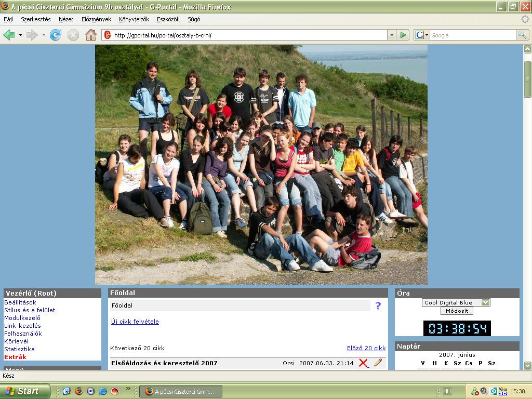Click the green Go arrow beside address bar
Viewport: 532px width, 399px height.
point(403,35)
